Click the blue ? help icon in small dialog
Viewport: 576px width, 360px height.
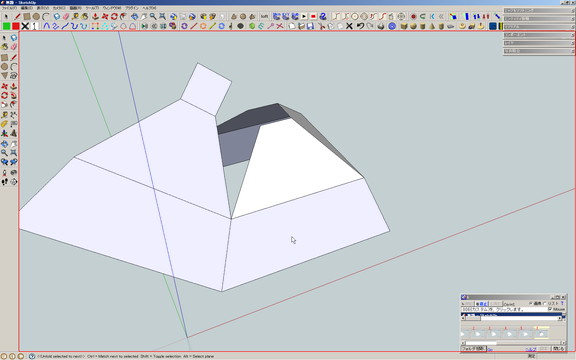[x=562, y=303]
